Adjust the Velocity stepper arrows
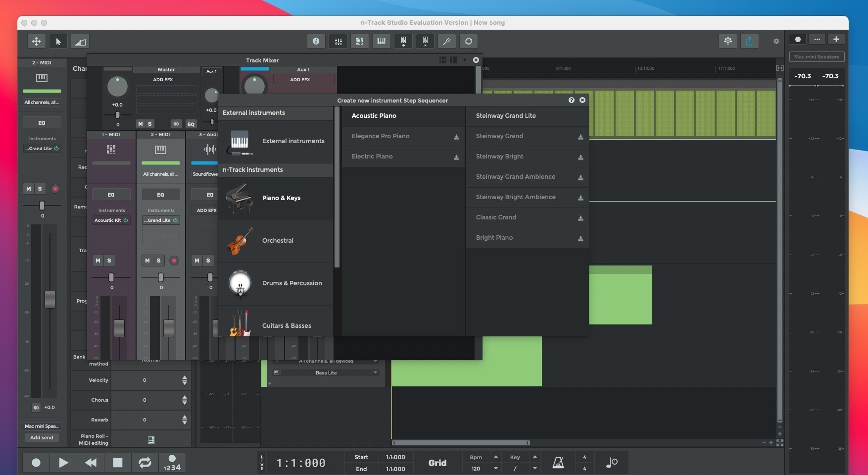 coord(185,380)
